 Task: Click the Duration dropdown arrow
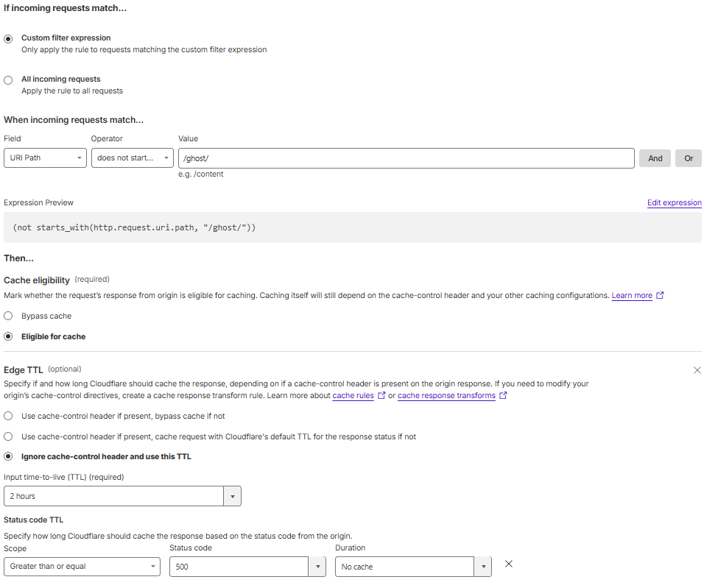(x=483, y=567)
